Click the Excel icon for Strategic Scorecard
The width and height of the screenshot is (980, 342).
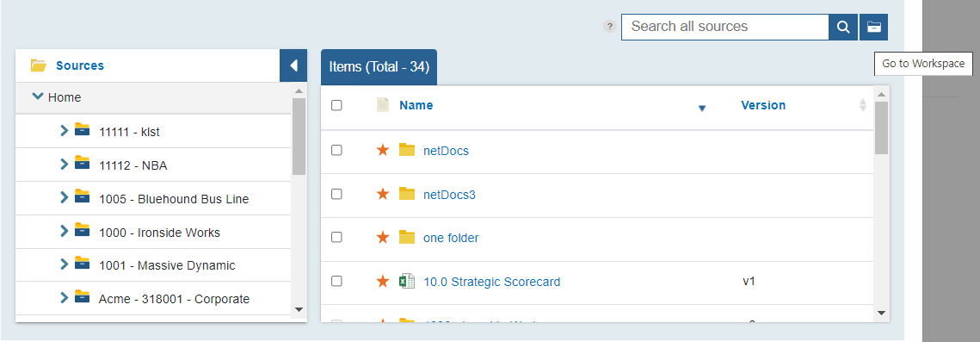pyautogui.click(x=407, y=282)
